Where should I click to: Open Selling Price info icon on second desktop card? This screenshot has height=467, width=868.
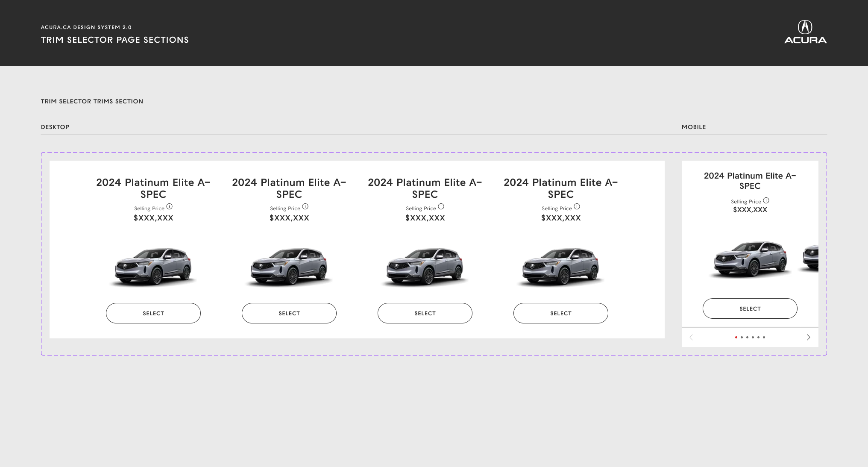[x=305, y=206]
